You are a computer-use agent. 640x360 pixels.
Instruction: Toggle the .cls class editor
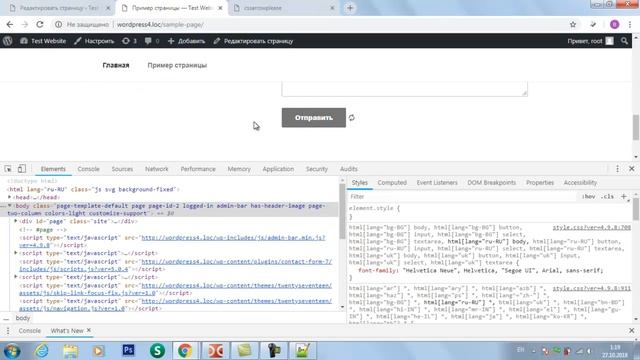tap(607, 196)
